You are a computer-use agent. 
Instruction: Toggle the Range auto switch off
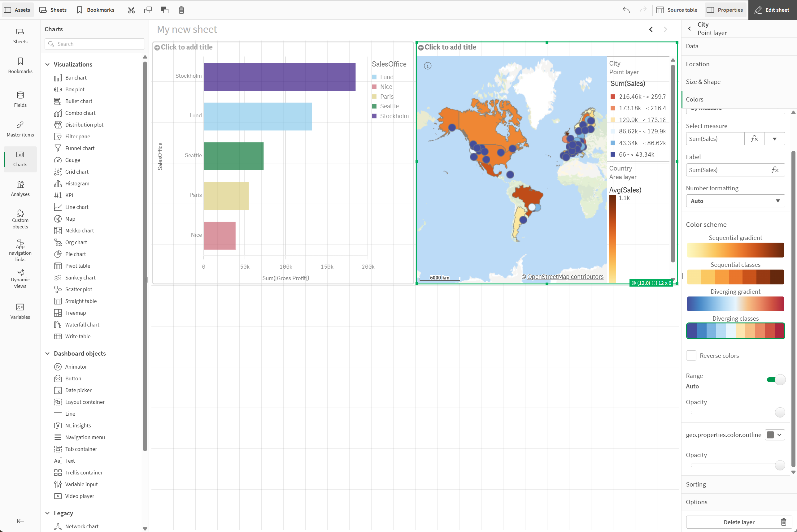pos(776,380)
